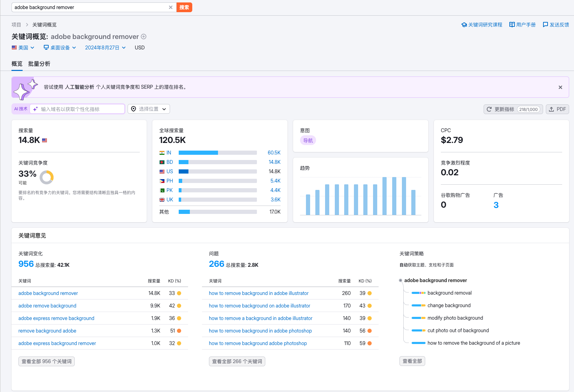
Task: Open the 选择位置 location dropdown
Action: click(x=149, y=109)
